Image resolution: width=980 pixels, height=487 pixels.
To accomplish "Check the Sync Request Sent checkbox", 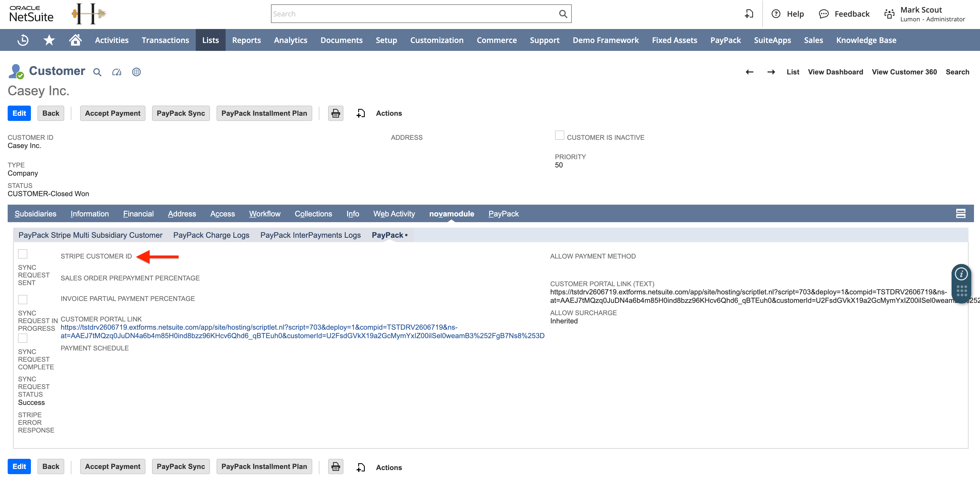I will (23, 254).
